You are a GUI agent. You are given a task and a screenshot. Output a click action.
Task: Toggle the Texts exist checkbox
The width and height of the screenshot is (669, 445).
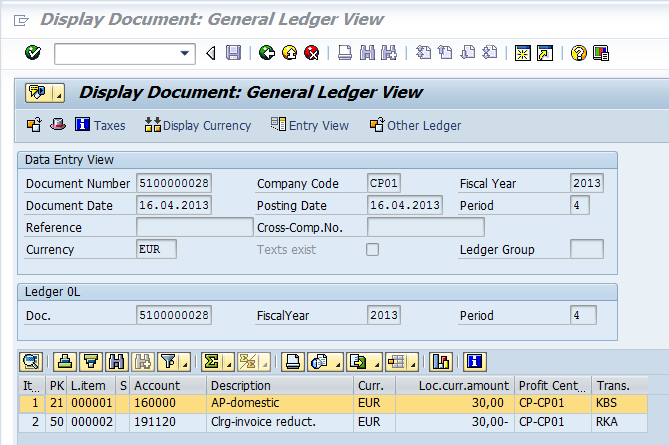[372, 250]
